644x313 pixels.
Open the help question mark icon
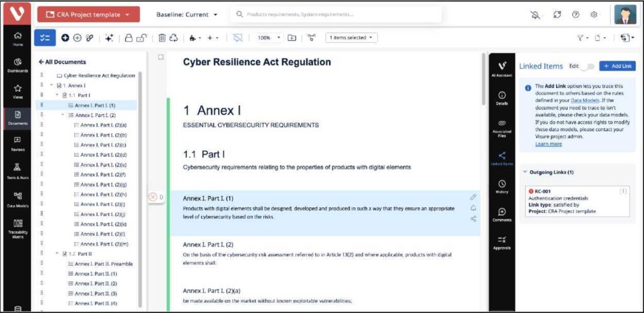click(576, 14)
